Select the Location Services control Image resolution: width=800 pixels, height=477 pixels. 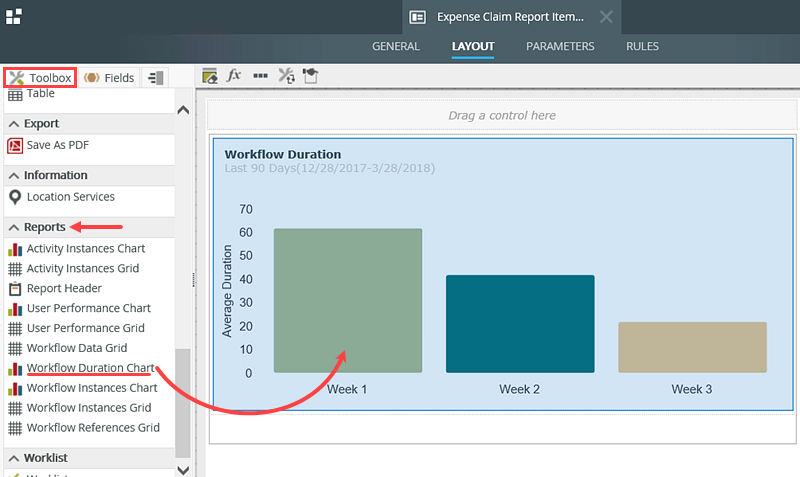pos(70,197)
